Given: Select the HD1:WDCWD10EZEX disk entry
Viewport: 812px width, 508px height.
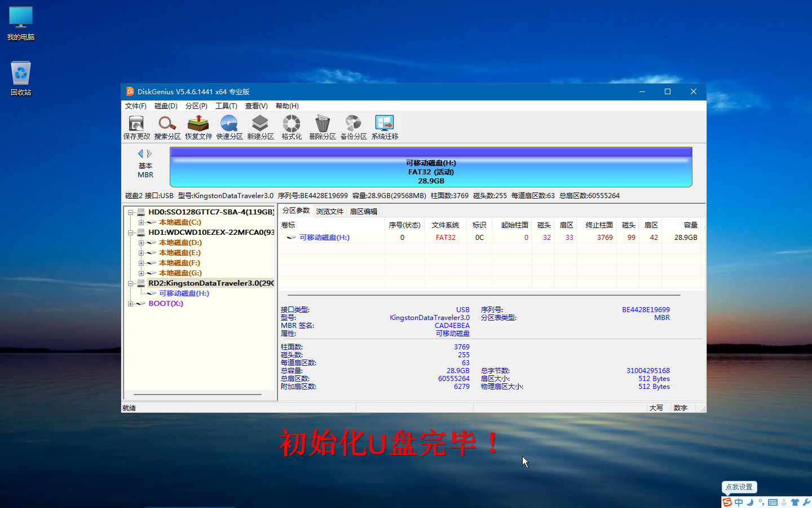Looking at the screenshot, I should coord(211,233).
